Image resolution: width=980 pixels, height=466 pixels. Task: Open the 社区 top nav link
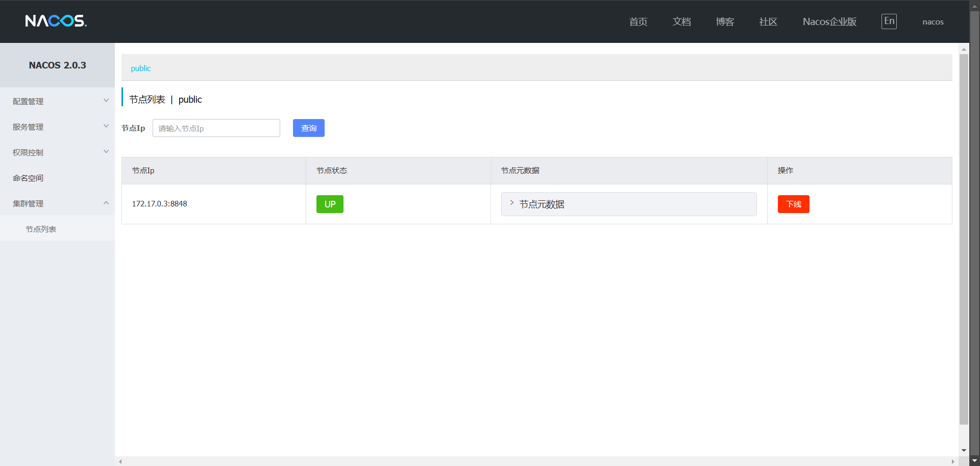[768, 21]
